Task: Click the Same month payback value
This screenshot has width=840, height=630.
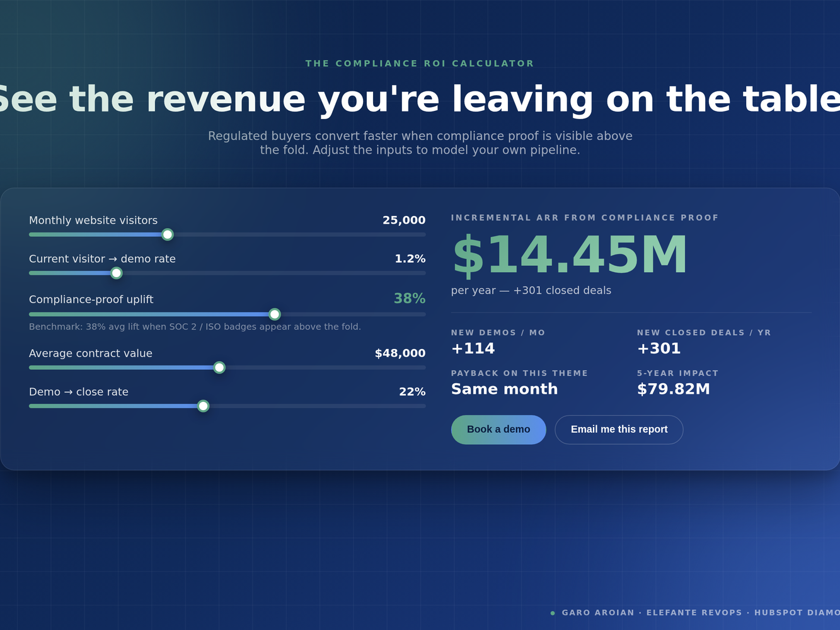Action: (505, 389)
